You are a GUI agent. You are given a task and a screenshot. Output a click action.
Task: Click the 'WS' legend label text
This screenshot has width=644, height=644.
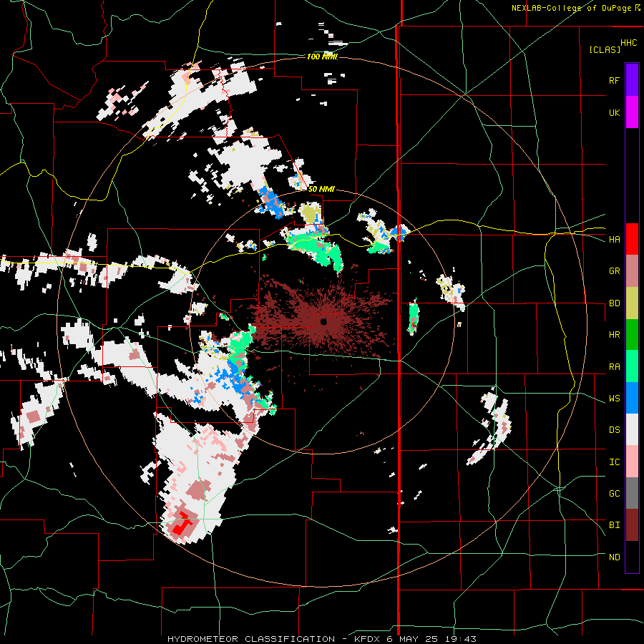click(x=614, y=399)
